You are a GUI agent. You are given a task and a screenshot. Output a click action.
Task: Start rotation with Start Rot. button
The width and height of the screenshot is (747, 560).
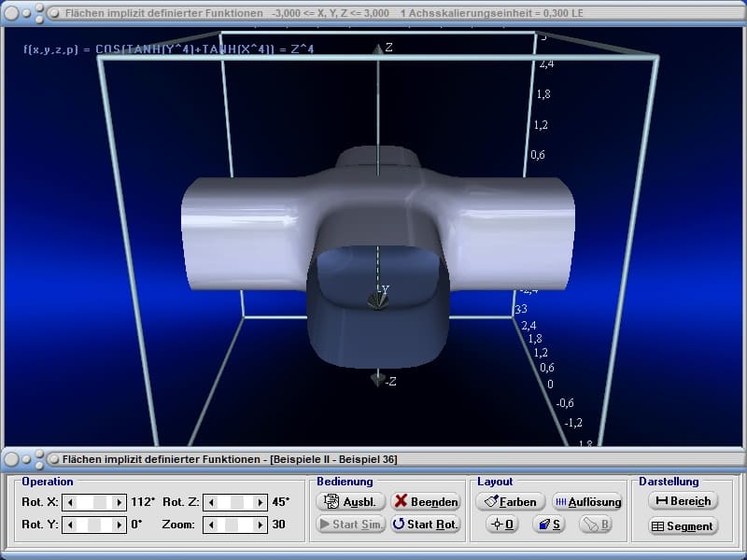[x=425, y=524]
